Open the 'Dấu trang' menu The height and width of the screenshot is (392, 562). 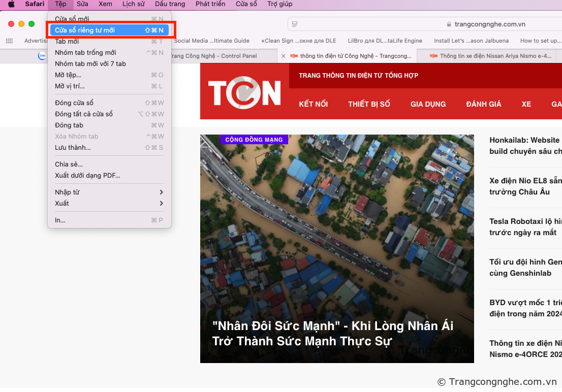pyautogui.click(x=170, y=4)
